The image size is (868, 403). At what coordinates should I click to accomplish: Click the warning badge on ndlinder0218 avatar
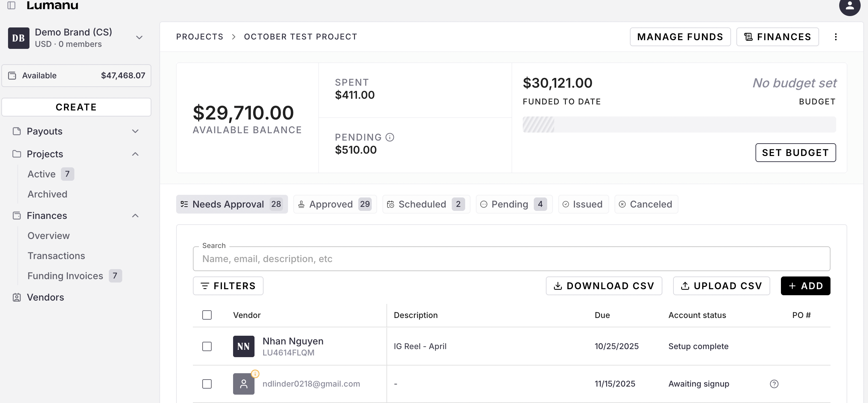(x=255, y=374)
